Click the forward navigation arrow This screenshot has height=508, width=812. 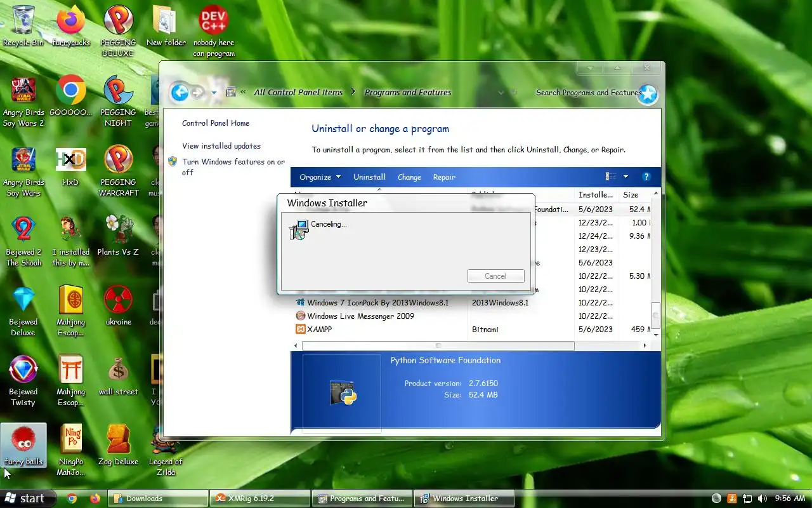[197, 93]
